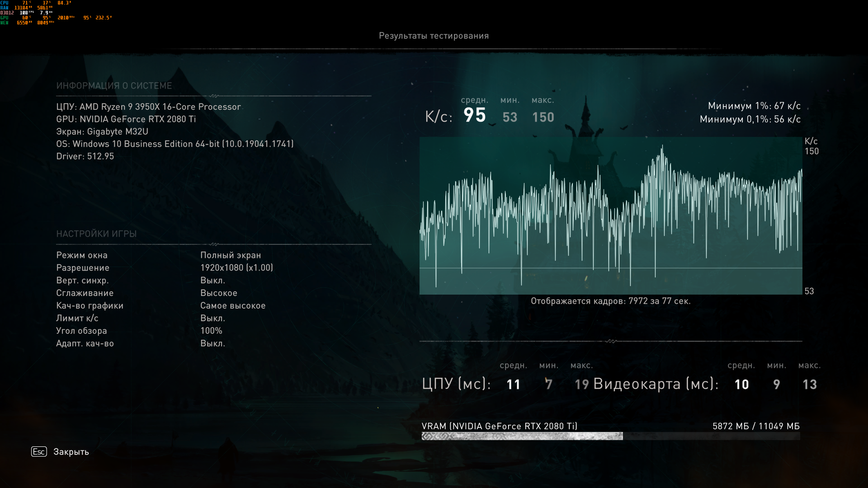The image size is (868, 488).
Task: Click the Сглаживание Высокое value
Action: 219,293
